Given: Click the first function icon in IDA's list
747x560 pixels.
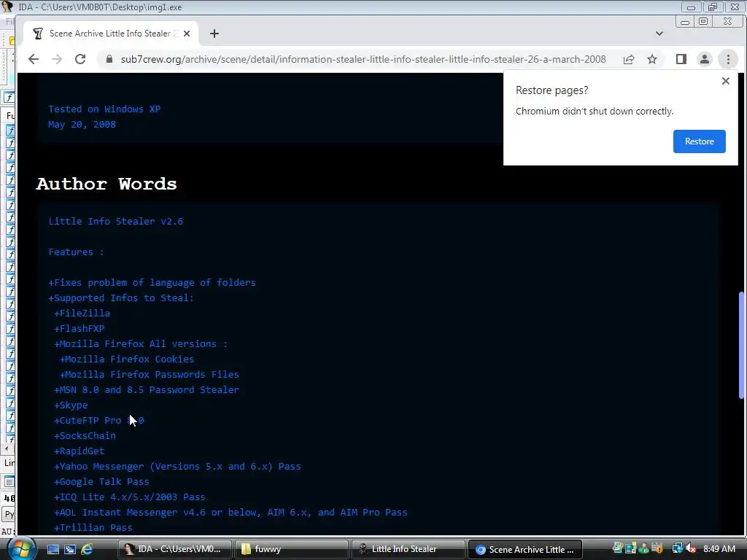Looking at the screenshot, I should pos(10,130).
